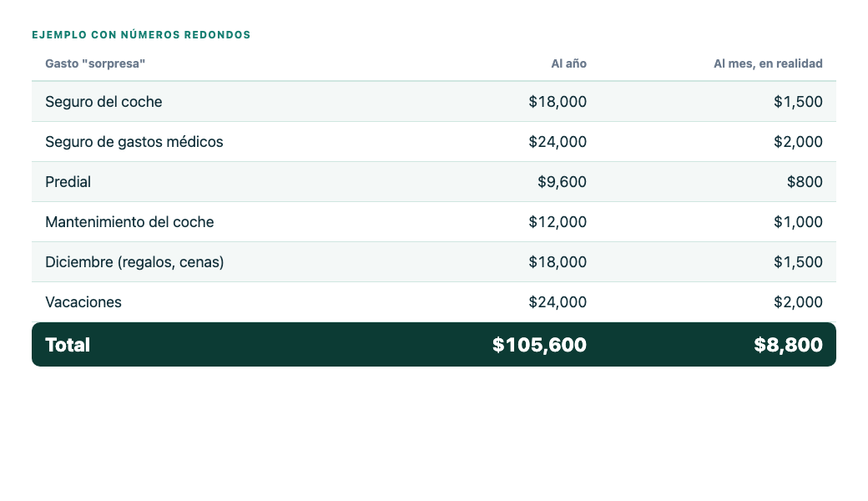Select the 'Predial' row label

(x=68, y=182)
